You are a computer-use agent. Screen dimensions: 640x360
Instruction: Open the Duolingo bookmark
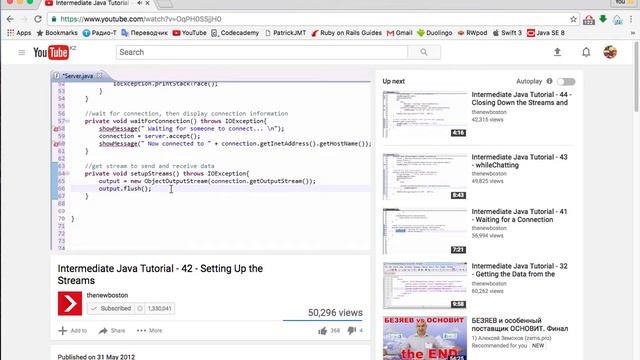point(435,33)
